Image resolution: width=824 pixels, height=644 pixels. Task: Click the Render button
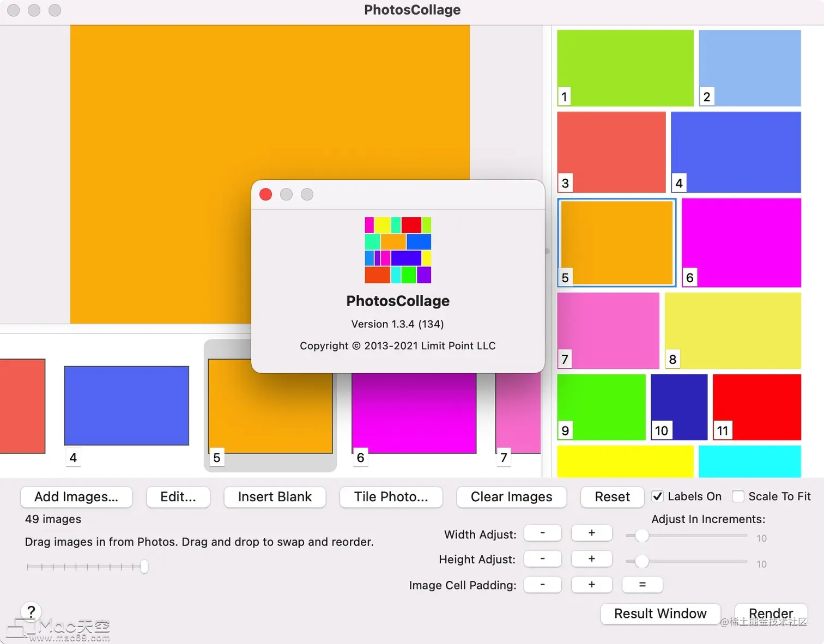point(771,613)
